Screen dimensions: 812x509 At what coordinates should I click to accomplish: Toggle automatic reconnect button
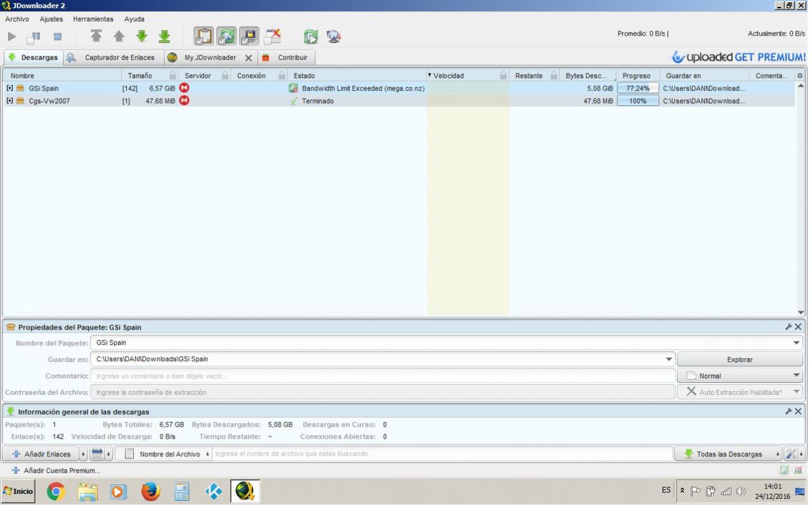[226, 36]
